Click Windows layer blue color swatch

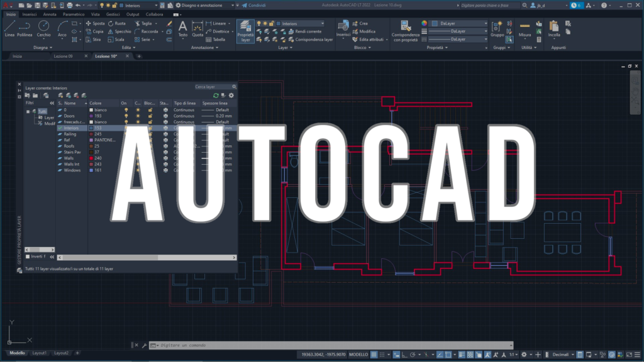coord(91,170)
